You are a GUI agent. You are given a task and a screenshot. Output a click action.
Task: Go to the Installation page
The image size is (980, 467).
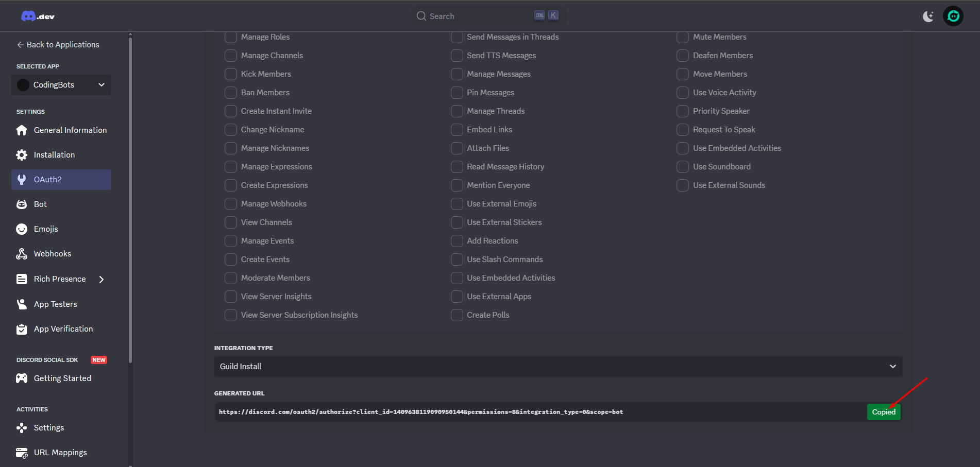[61, 155]
